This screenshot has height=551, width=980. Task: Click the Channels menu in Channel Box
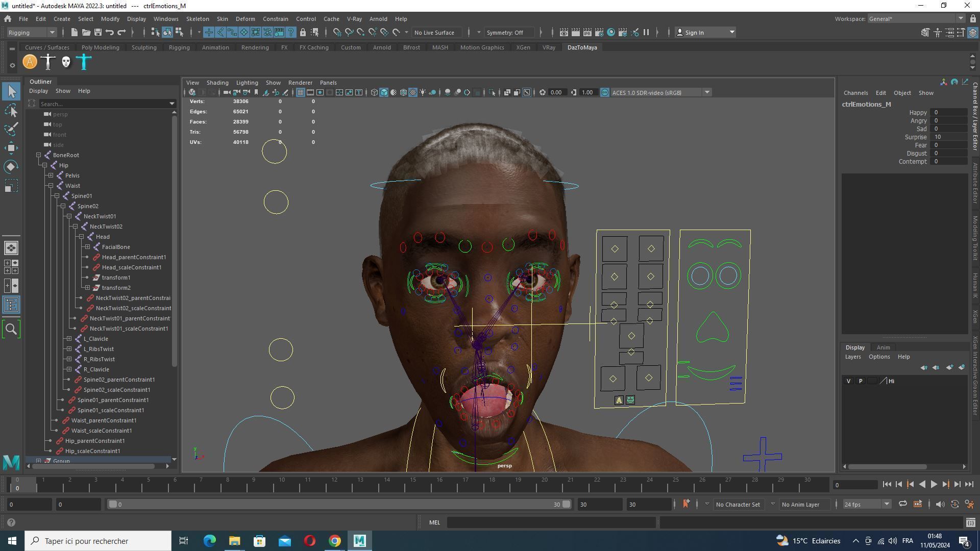coord(855,93)
